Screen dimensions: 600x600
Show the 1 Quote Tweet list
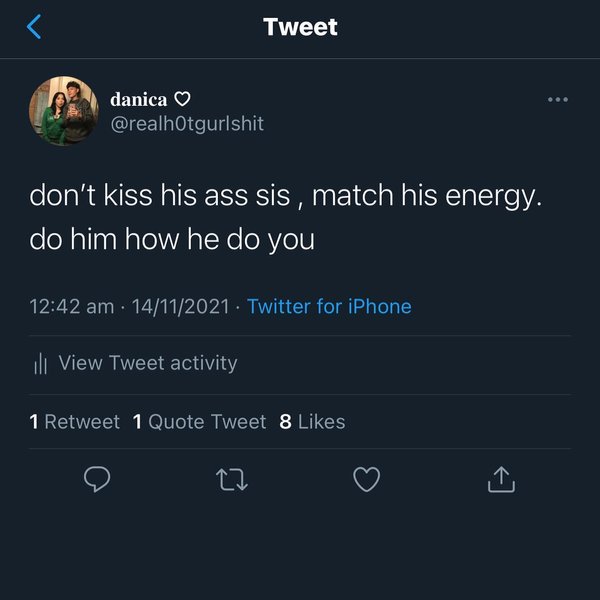199,422
